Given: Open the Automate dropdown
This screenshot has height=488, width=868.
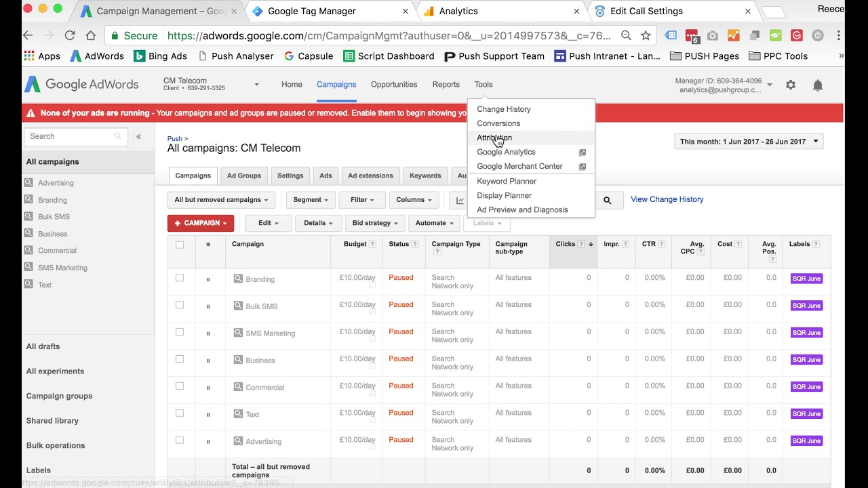Looking at the screenshot, I should (x=434, y=223).
